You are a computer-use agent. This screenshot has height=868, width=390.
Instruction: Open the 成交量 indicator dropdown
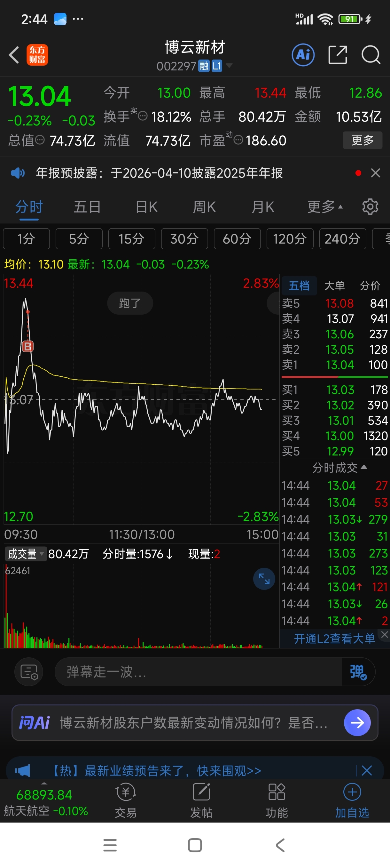(x=26, y=554)
